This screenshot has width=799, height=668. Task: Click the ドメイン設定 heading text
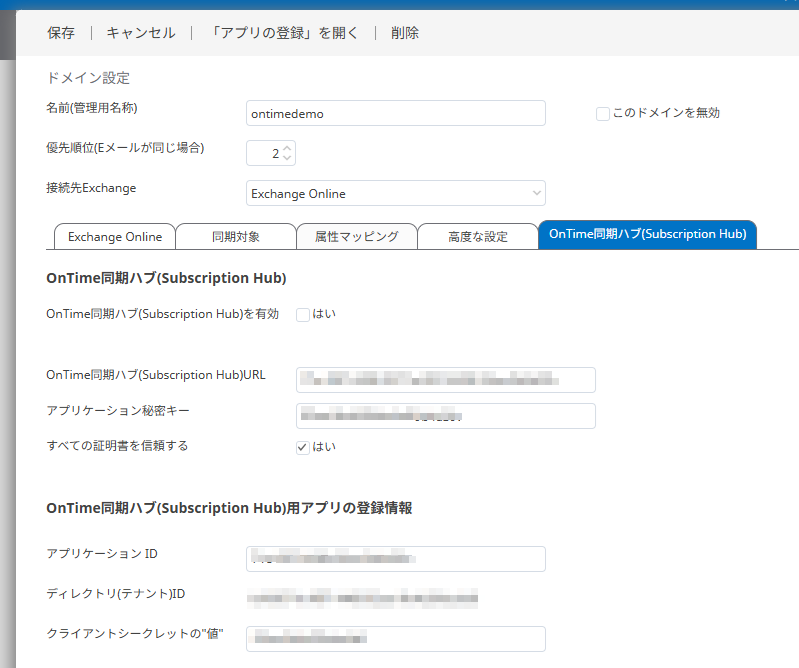click(88, 78)
